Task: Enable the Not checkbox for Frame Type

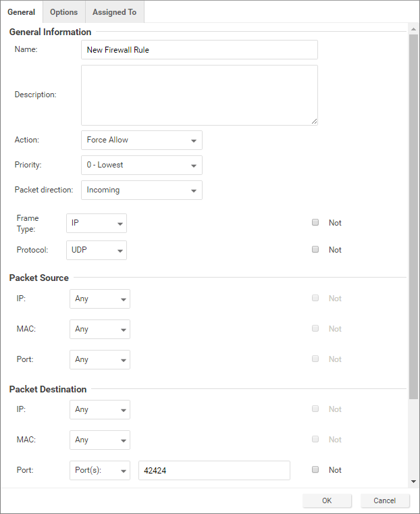Action: [315, 222]
